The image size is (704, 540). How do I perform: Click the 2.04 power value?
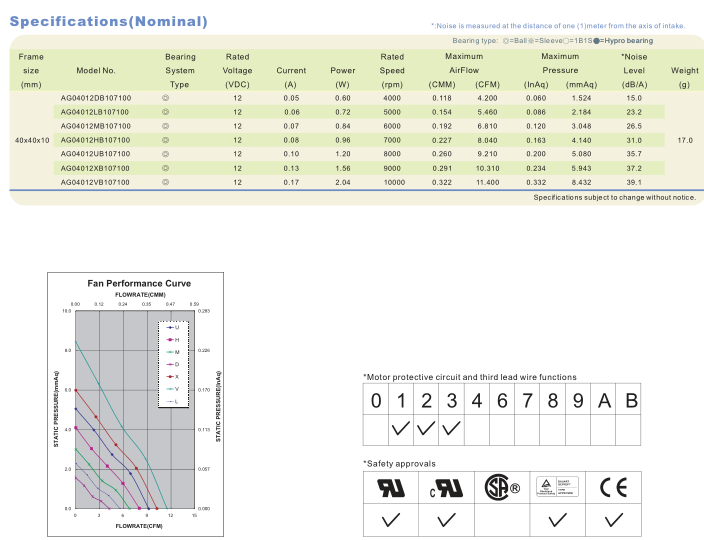pyautogui.click(x=343, y=182)
